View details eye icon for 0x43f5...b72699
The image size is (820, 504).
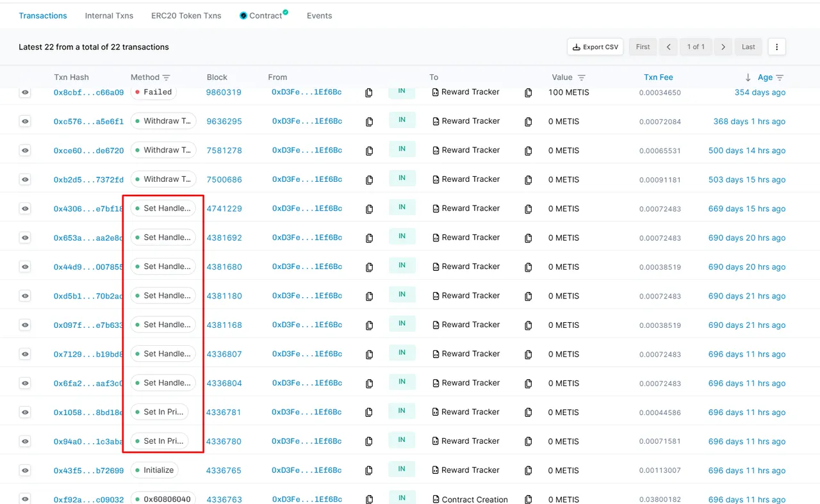pos(25,471)
